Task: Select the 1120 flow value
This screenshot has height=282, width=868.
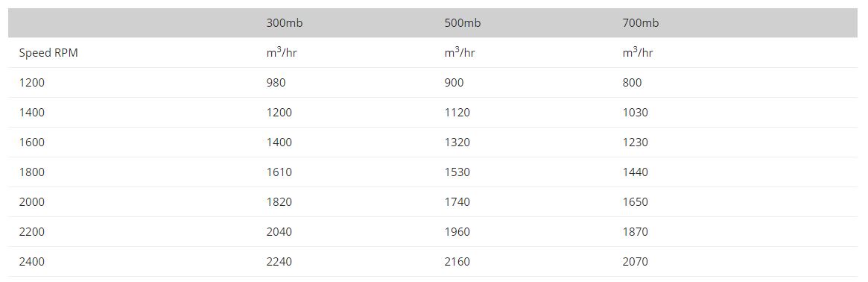Action: pyautogui.click(x=457, y=113)
